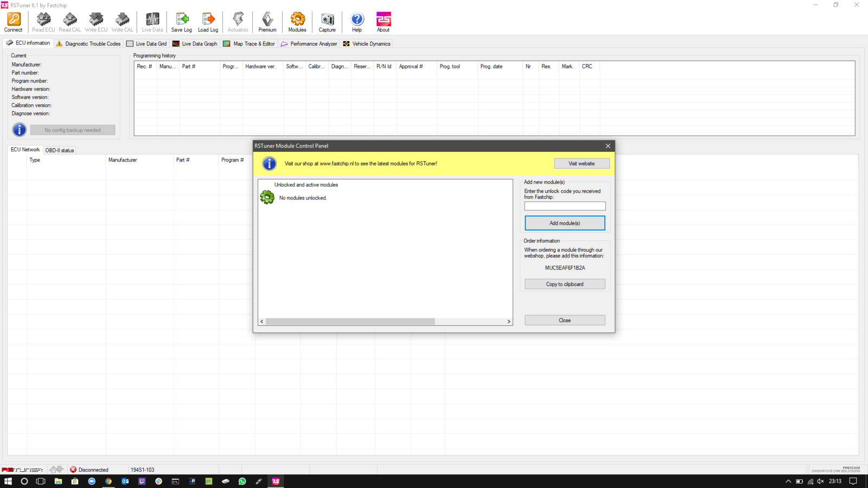This screenshot has width=868, height=488.
Task: Open WhatsApp from the Windows taskbar
Action: (x=242, y=481)
